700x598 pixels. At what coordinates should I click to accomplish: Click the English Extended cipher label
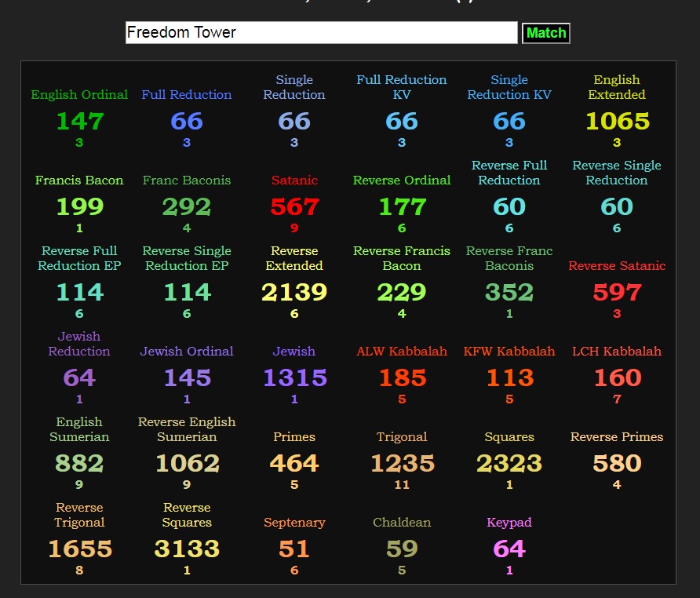click(x=617, y=87)
